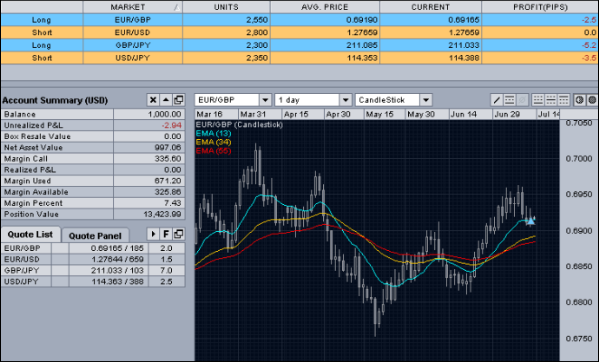Click the Realized P&L row label
Screen dimensions: 599x362
tap(30, 170)
